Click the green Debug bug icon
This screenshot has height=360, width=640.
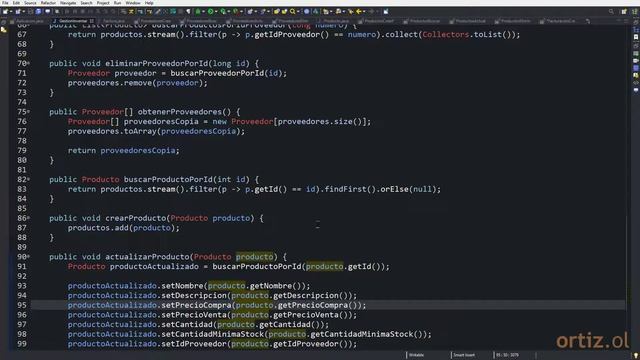click(x=198, y=11)
